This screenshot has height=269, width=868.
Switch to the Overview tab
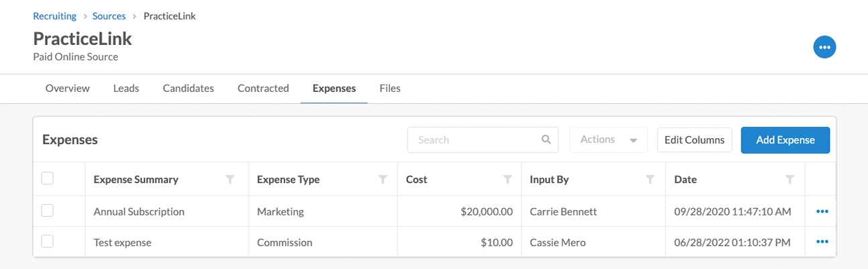tap(68, 88)
